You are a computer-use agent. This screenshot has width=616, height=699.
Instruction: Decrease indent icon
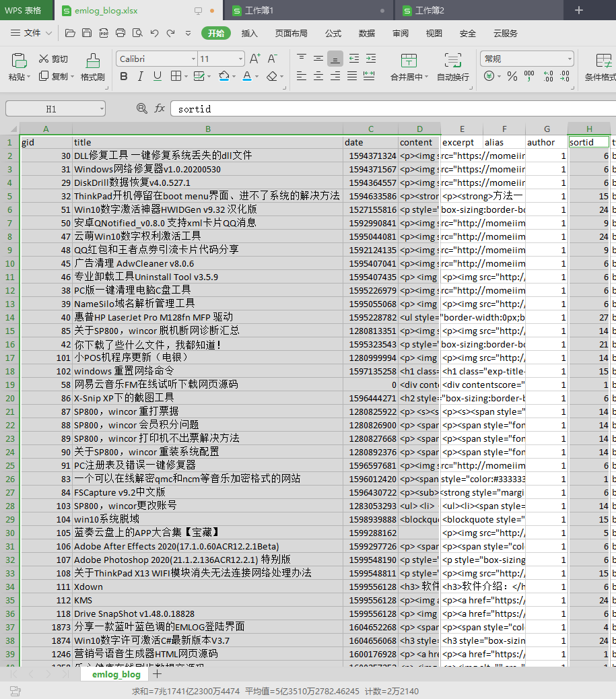(x=354, y=58)
